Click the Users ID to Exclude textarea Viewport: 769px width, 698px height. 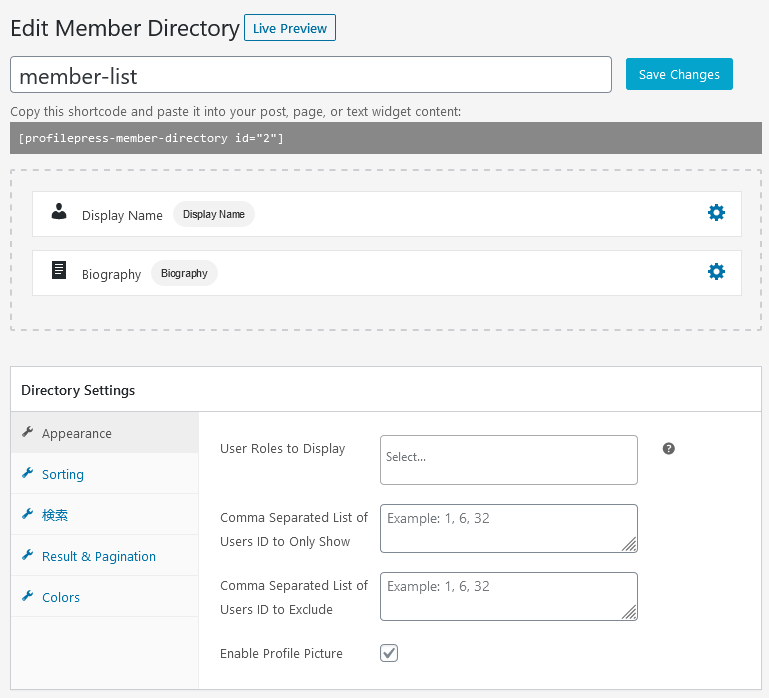(509, 596)
